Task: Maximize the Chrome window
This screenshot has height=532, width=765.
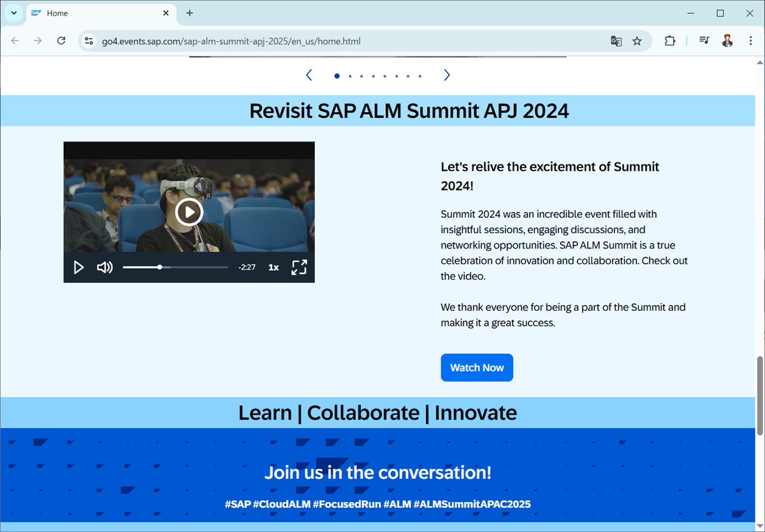Action: tap(720, 13)
